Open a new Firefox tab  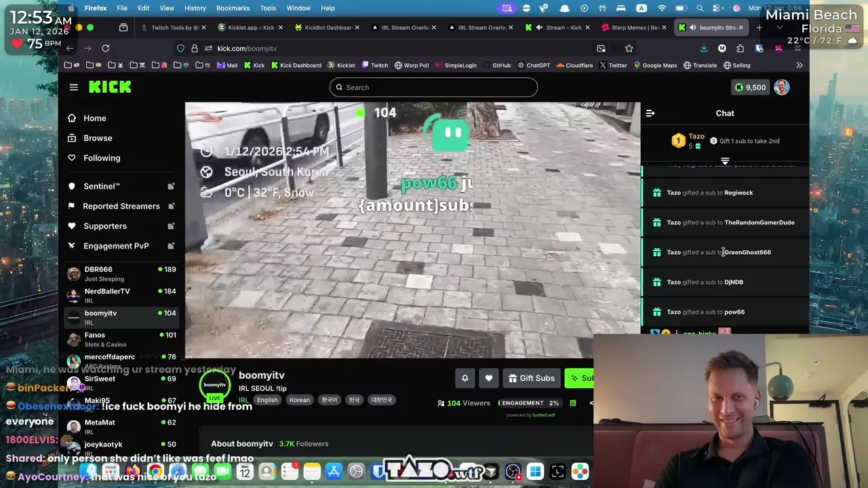pos(759,28)
